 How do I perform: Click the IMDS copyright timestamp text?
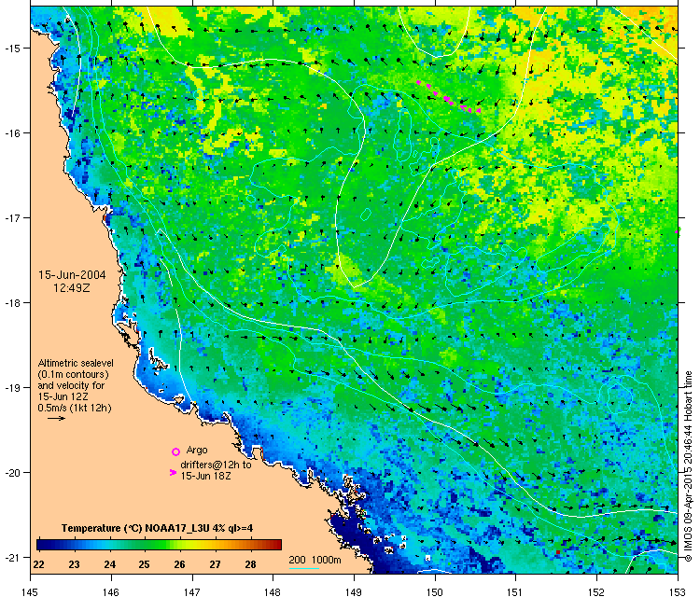(x=688, y=465)
